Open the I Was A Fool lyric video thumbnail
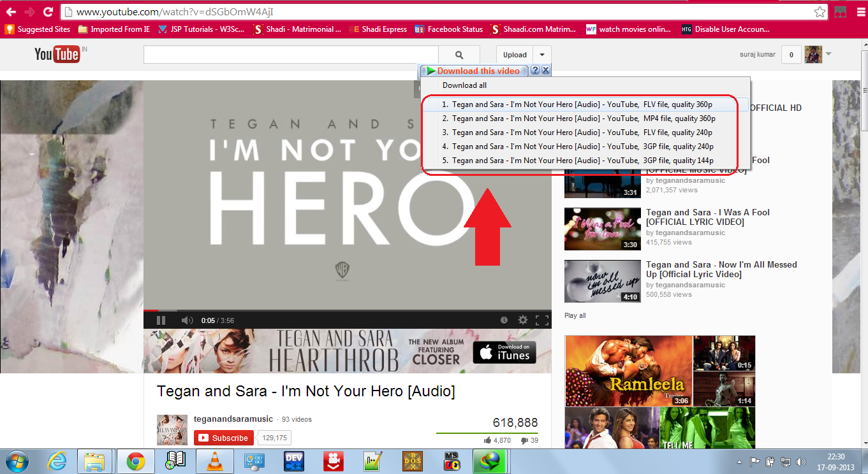 pos(603,229)
